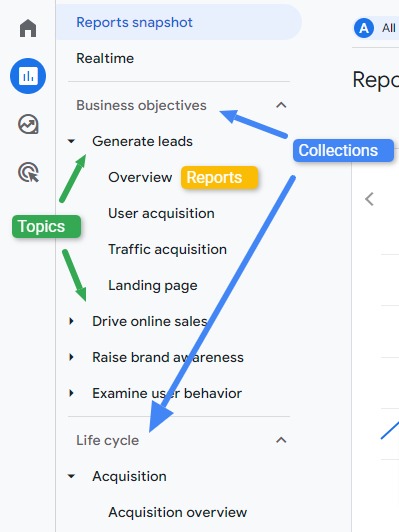Open the User acquisition report
The image size is (399, 532).
tap(161, 213)
